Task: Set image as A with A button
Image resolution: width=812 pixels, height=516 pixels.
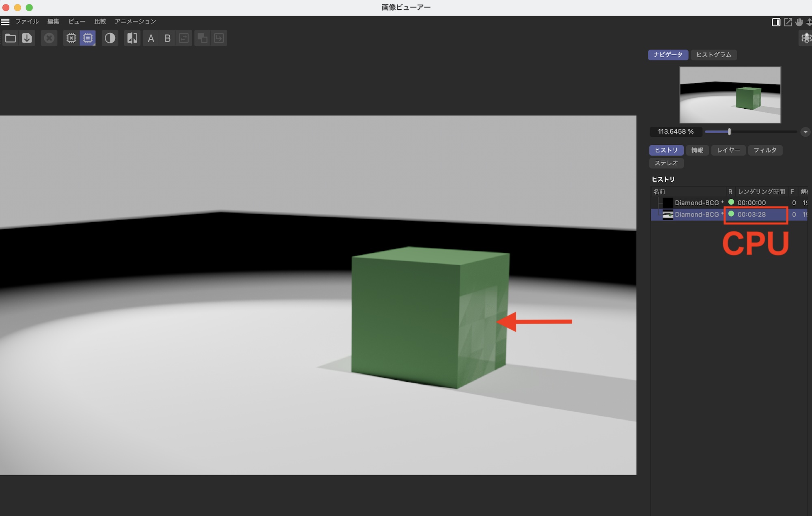Action: click(151, 38)
